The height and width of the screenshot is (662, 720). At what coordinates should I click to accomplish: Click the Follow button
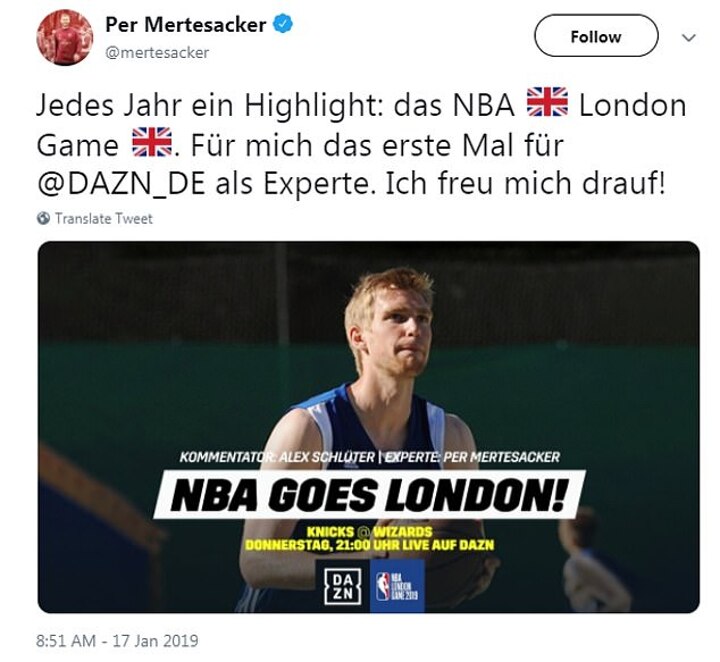coord(596,36)
